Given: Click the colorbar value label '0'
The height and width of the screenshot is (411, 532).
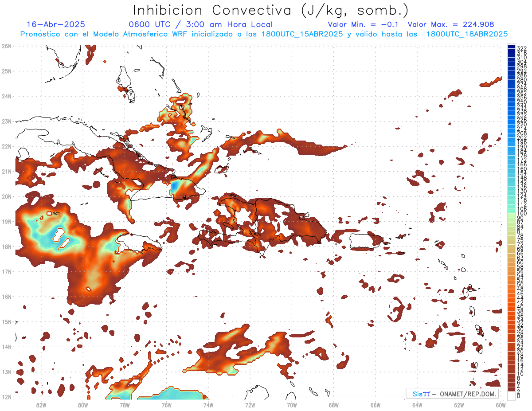Looking at the screenshot, I should point(519,396).
